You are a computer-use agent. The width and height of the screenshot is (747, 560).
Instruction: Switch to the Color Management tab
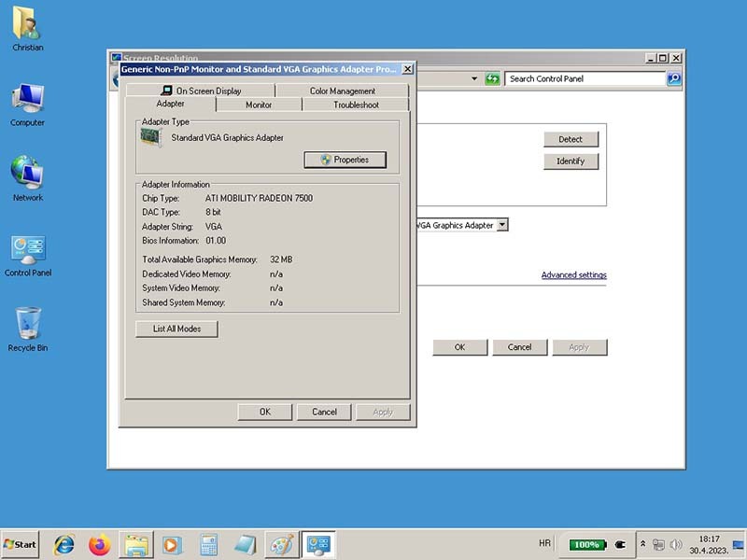342,91
